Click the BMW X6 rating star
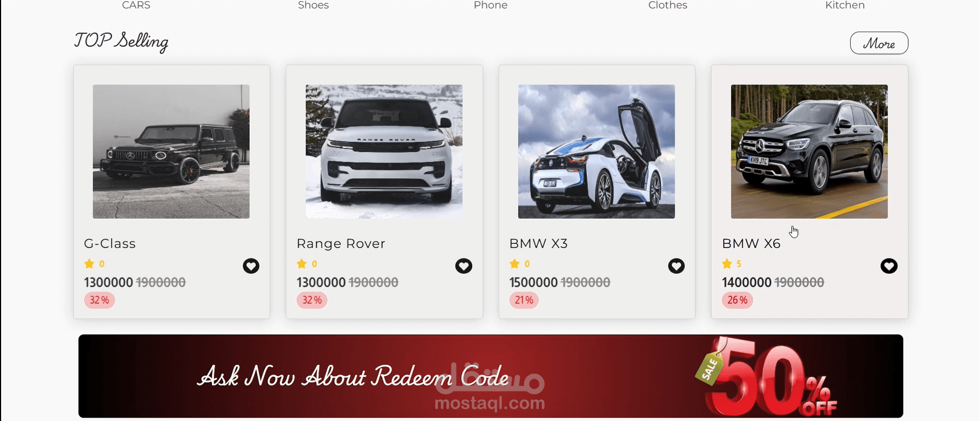This screenshot has width=980, height=421. [727, 264]
